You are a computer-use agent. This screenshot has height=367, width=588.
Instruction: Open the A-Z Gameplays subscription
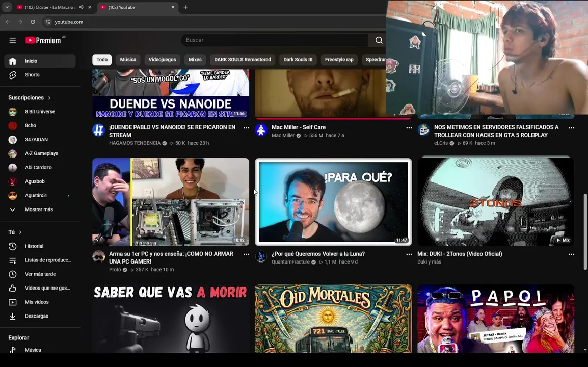pyautogui.click(x=40, y=153)
